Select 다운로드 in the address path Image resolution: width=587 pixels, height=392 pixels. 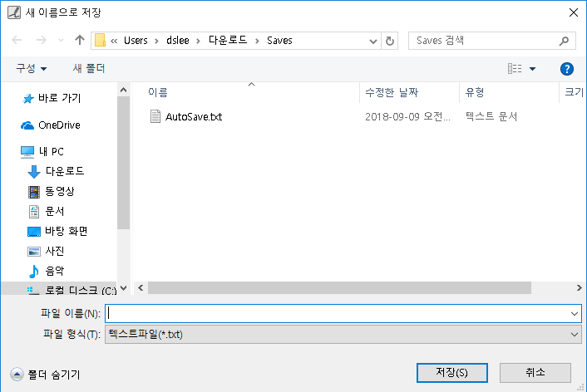click(228, 40)
